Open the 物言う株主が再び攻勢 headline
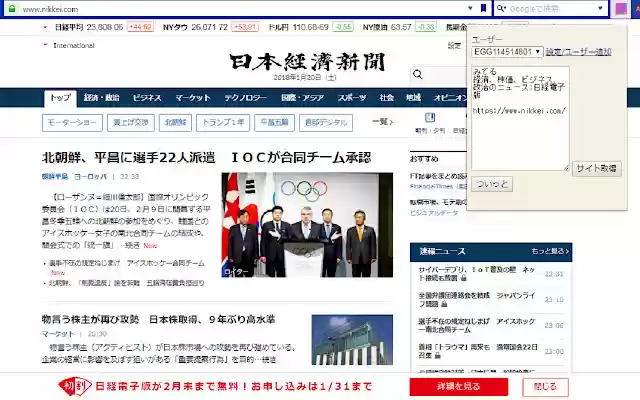The height and width of the screenshot is (400, 640). point(158,319)
